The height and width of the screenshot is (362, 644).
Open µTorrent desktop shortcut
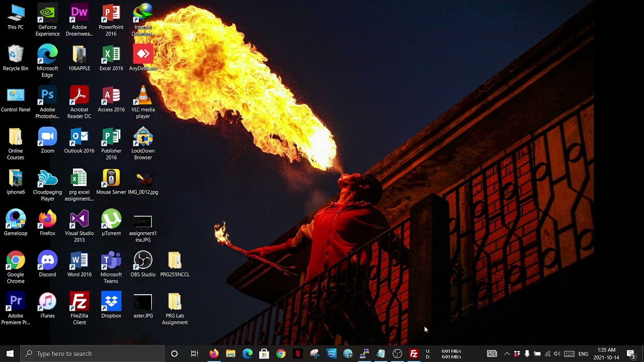click(x=111, y=223)
